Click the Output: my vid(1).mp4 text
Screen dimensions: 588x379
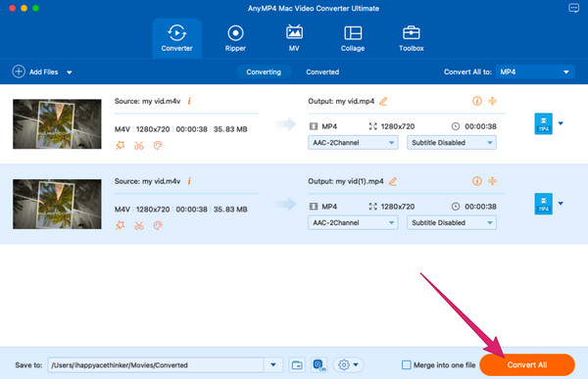[x=346, y=181]
